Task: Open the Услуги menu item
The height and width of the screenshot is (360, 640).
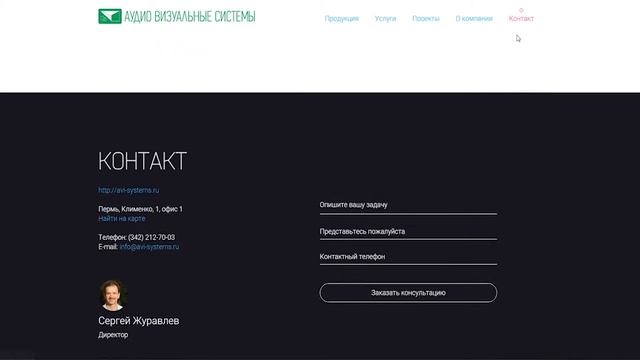Action: coord(385,18)
